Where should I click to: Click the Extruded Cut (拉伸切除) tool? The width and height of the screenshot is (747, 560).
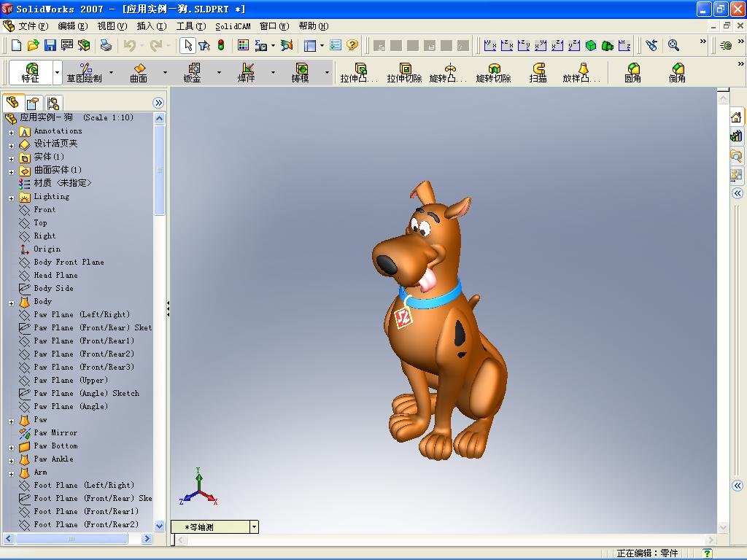coord(404,73)
